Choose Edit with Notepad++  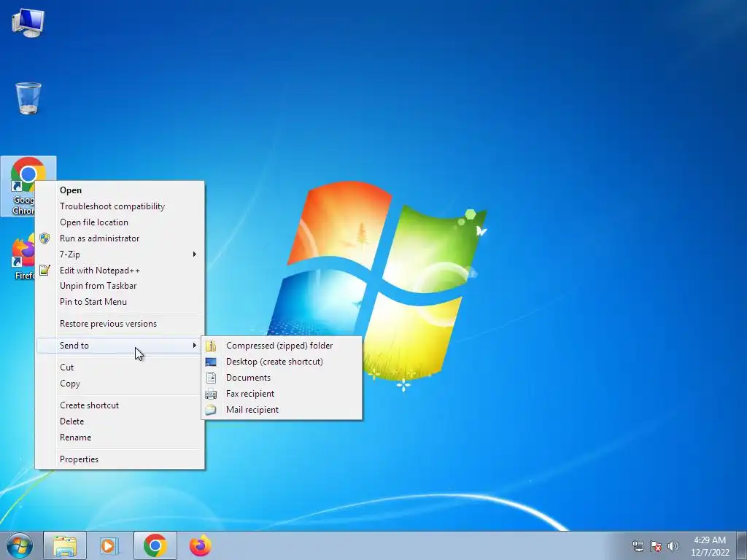(120, 271)
